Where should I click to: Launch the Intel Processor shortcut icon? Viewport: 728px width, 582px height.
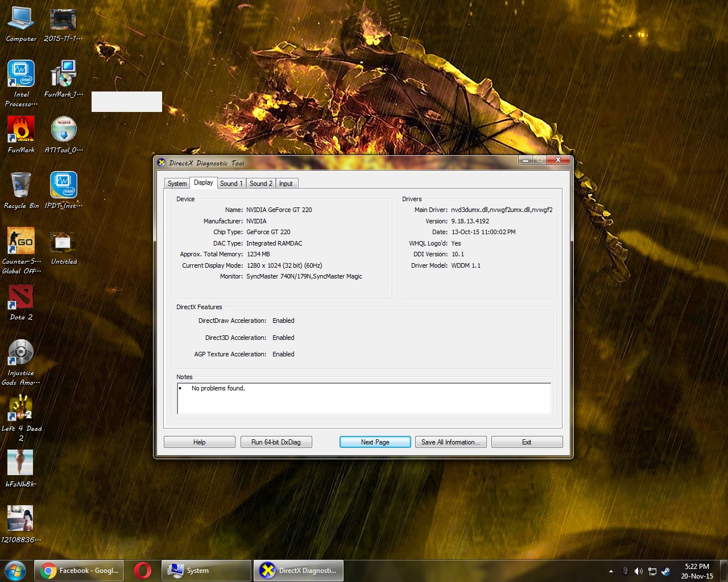[21, 83]
